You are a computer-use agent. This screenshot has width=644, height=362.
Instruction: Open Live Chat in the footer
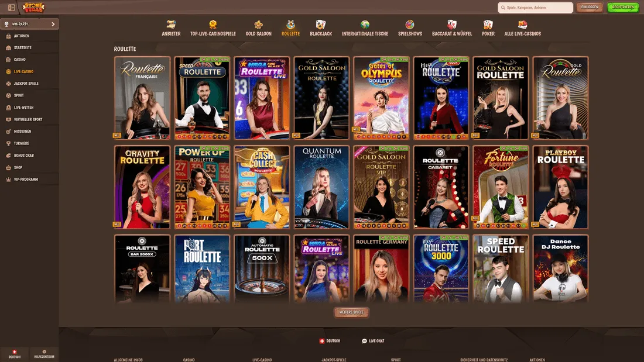(373, 341)
